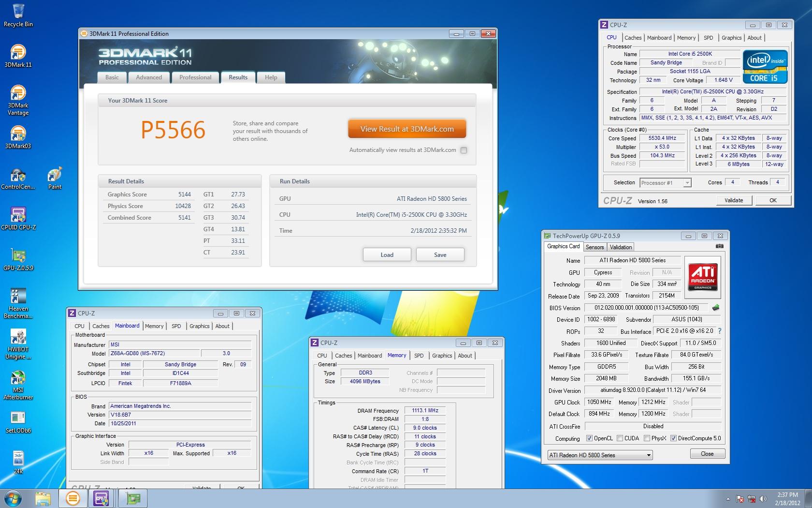The image size is (812, 508).
Task: Open CPUID CPU-Z desktop icon
Action: [x=18, y=218]
